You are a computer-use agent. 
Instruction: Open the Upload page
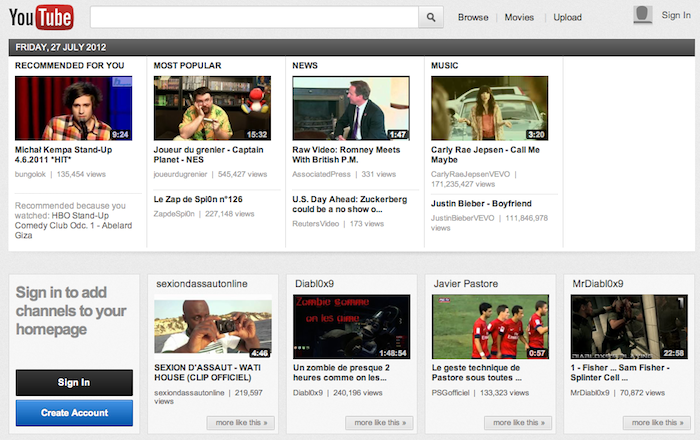click(567, 17)
